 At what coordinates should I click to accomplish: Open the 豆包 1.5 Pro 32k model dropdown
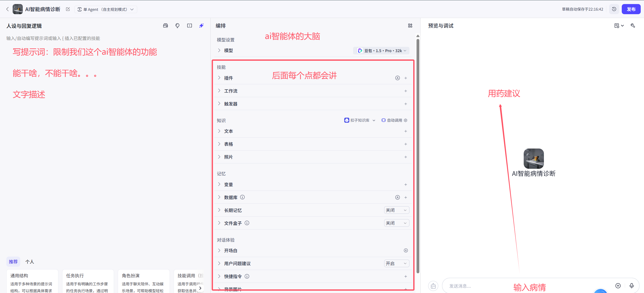381,51
